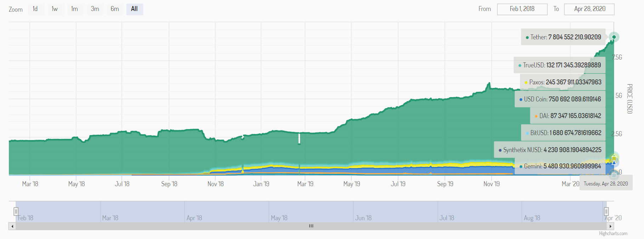Click the Zoom label
Screen dimensions: 644x239
coord(16,10)
